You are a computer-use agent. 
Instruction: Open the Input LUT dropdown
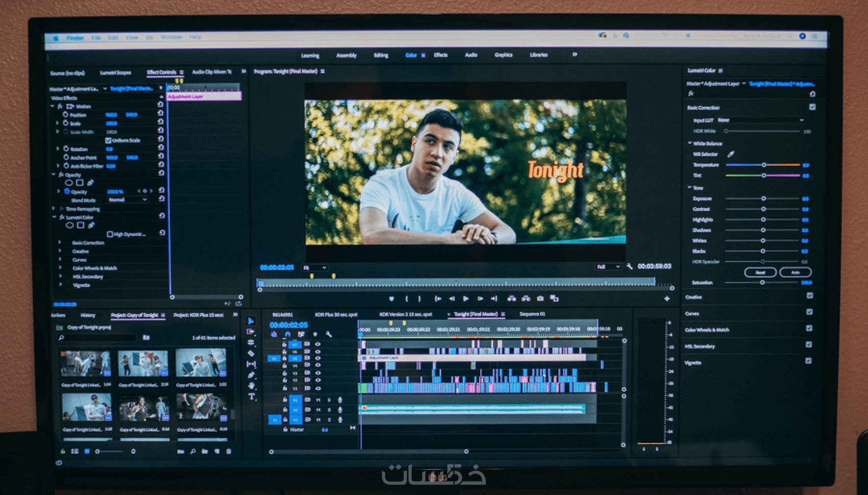(x=761, y=120)
